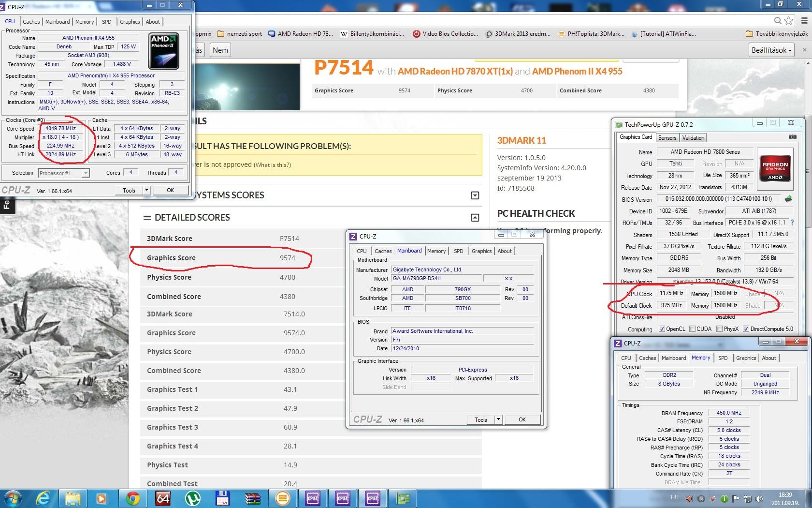
Task: Click the GPU-Z BIOS save chip icon
Action: pos(788,199)
